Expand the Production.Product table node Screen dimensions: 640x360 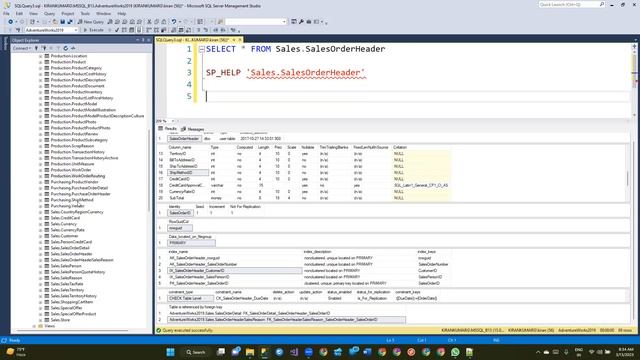pyautogui.click(x=40, y=62)
